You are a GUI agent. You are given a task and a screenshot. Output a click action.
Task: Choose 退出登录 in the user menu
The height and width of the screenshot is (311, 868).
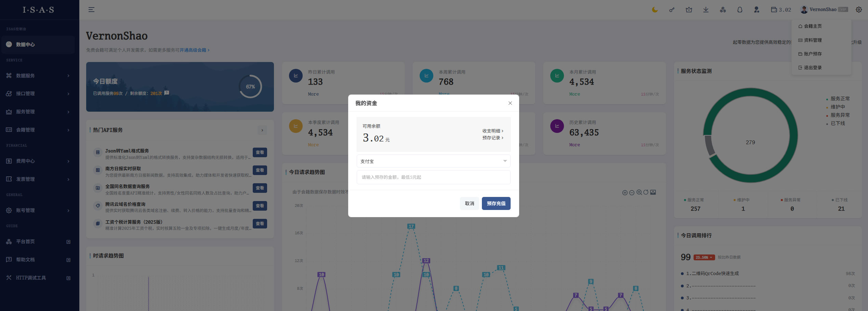[x=812, y=67]
